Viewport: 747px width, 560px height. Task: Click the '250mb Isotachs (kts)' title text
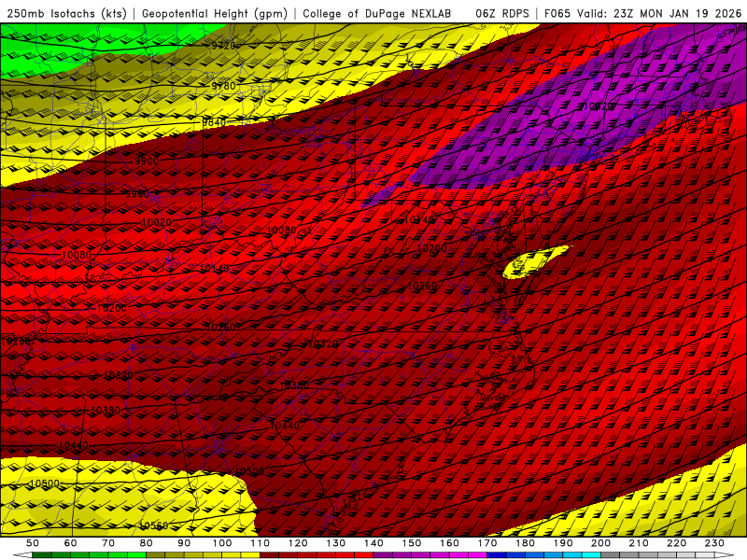[x=66, y=13]
